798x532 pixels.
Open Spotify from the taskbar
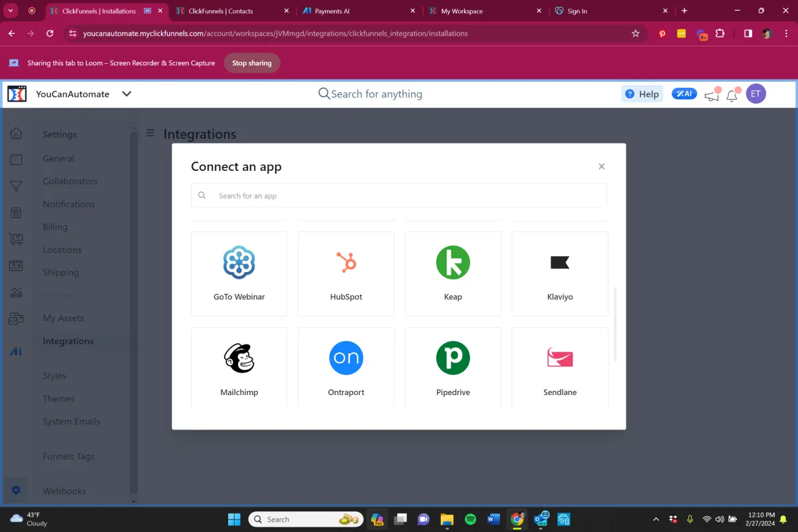coord(470,519)
